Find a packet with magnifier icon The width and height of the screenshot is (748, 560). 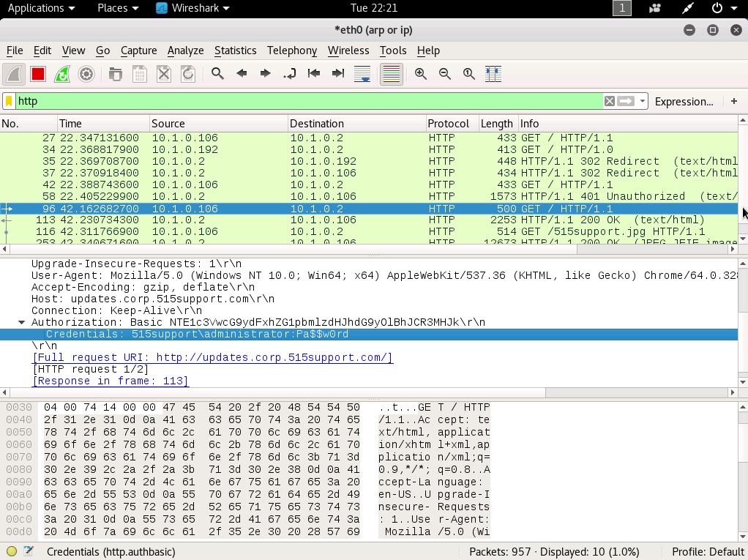pyautogui.click(x=217, y=74)
